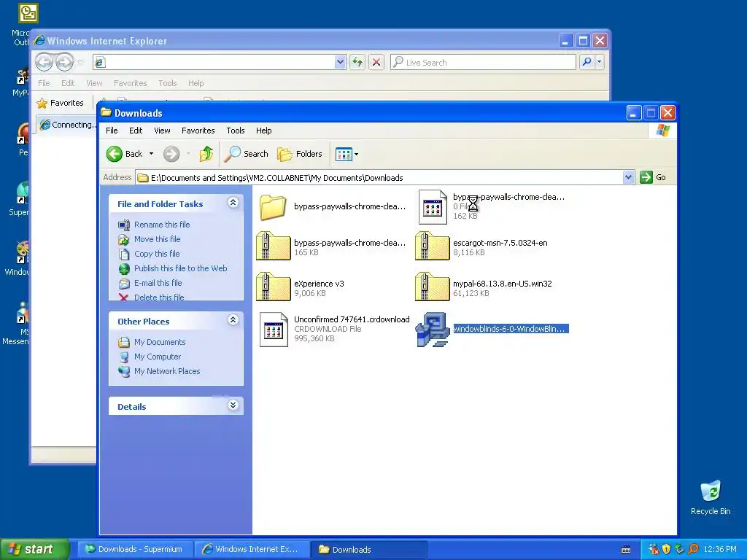Open the Favorites star button in Internet Explorer
The image size is (747, 560).
tap(61, 103)
